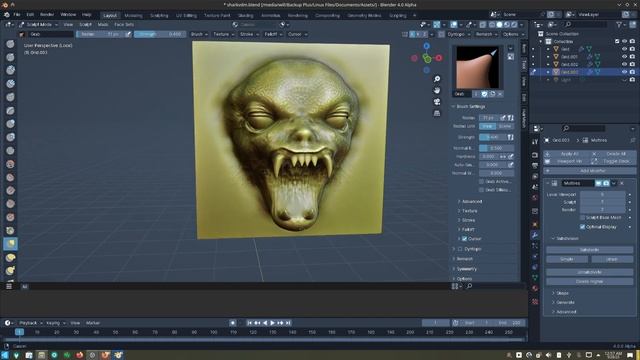Viewport: 640px width, 360px height.
Task: Jump to the first frame in timeline
Action: (249, 323)
